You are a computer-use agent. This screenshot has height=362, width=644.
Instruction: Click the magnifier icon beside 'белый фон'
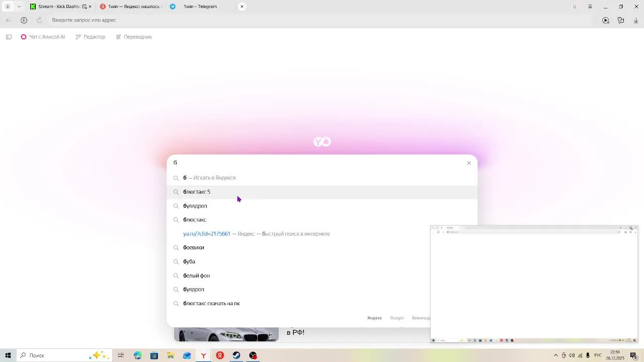[x=176, y=276]
